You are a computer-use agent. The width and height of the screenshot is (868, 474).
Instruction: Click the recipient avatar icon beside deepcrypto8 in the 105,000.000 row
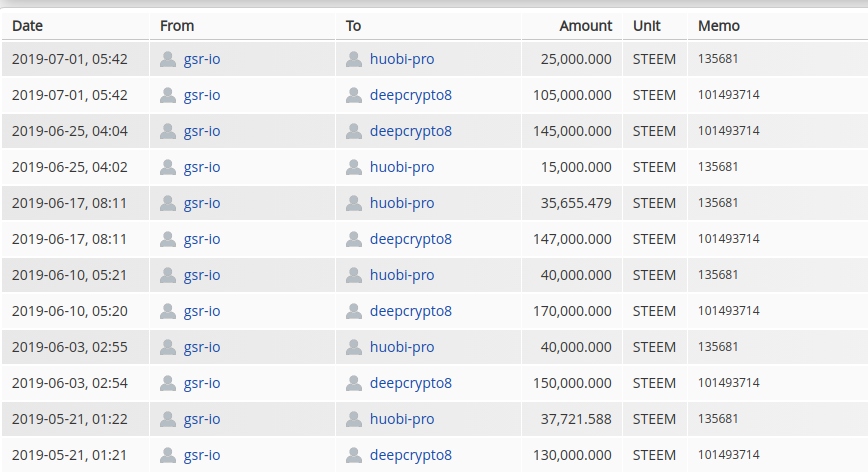pos(354,95)
